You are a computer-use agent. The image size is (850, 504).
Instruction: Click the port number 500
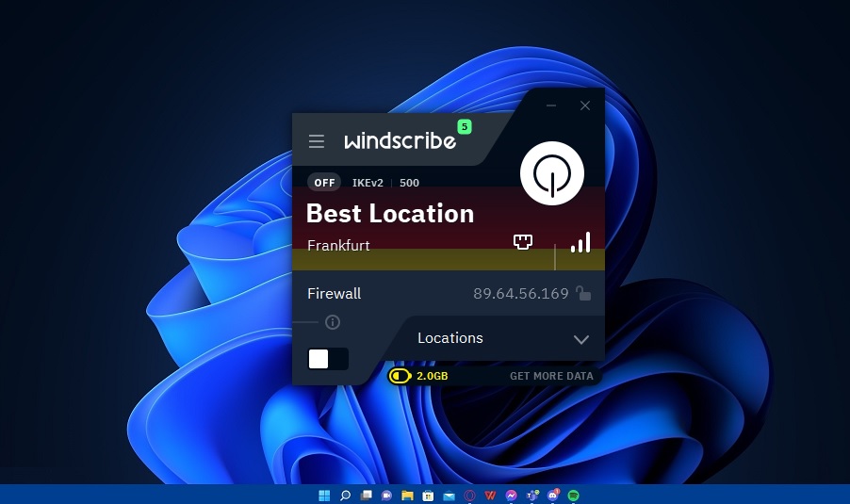[x=409, y=183]
